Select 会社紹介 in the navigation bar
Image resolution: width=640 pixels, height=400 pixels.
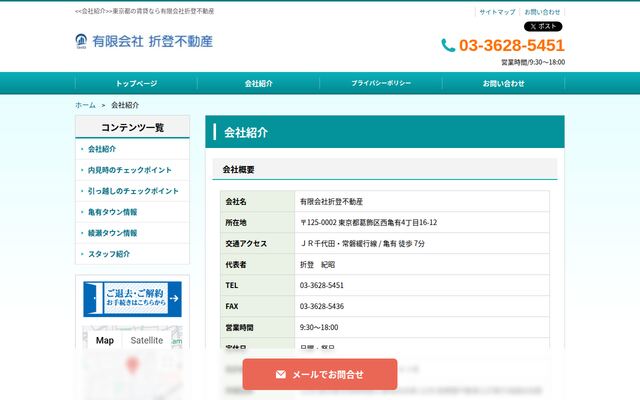tap(258, 83)
